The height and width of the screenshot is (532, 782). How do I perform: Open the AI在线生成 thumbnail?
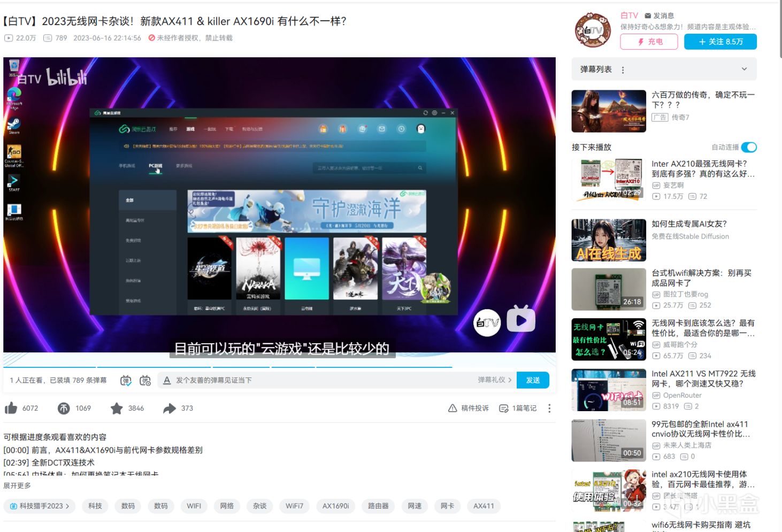pyautogui.click(x=609, y=240)
